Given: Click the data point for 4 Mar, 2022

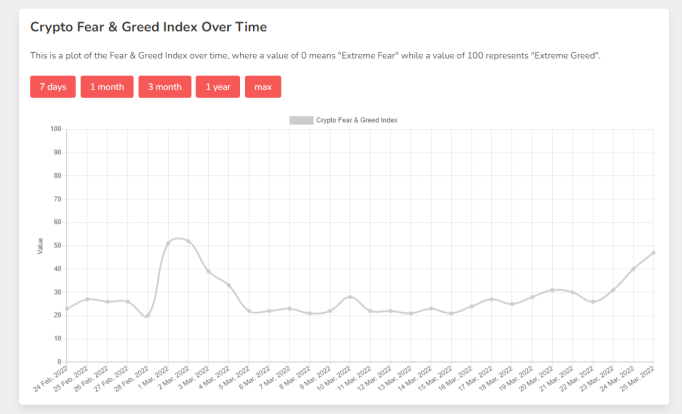Looking at the screenshot, I should 229,285.
